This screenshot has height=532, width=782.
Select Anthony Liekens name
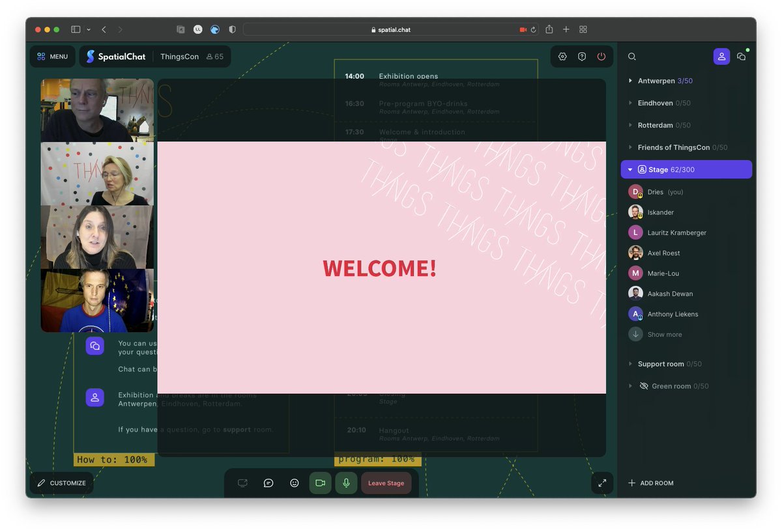673,314
